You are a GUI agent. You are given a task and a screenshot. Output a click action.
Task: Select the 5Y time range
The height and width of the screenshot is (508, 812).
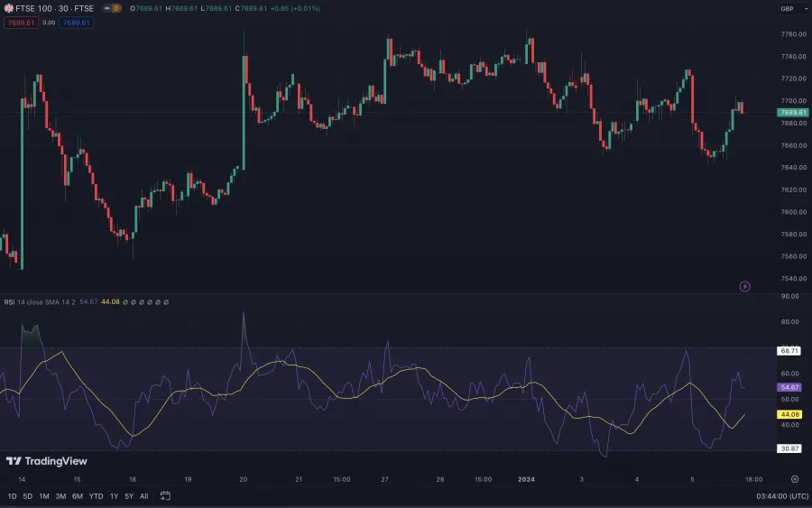point(129,496)
